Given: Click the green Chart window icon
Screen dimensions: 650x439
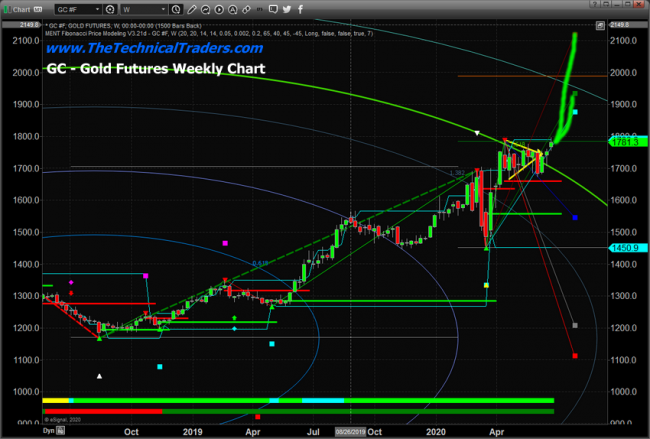Looking at the screenshot, I should [7, 9].
